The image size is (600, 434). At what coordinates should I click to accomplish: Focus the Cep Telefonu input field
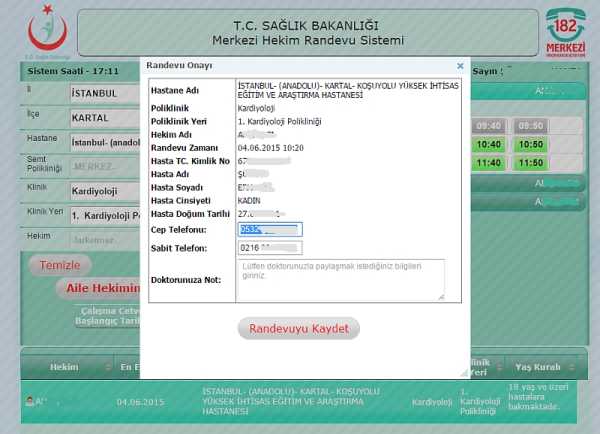[x=270, y=229]
